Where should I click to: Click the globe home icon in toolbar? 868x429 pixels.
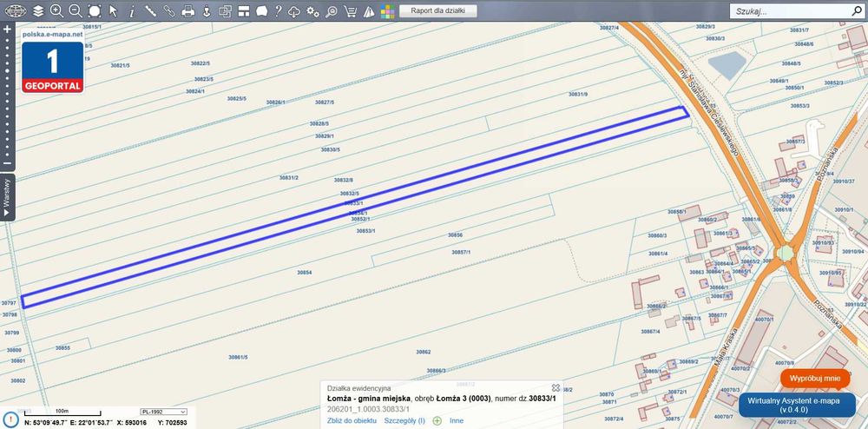[x=16, y=11]
